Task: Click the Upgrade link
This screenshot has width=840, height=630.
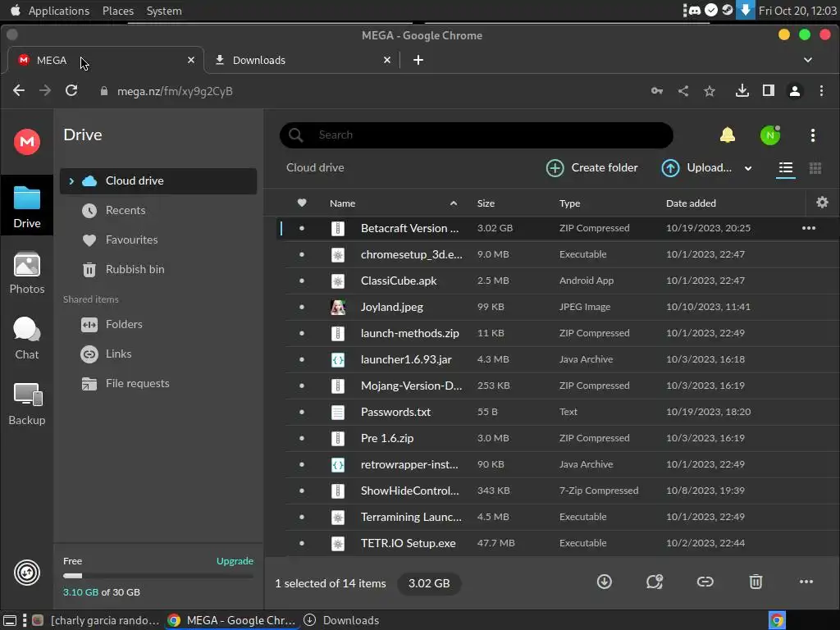Action: click(235, 561)
